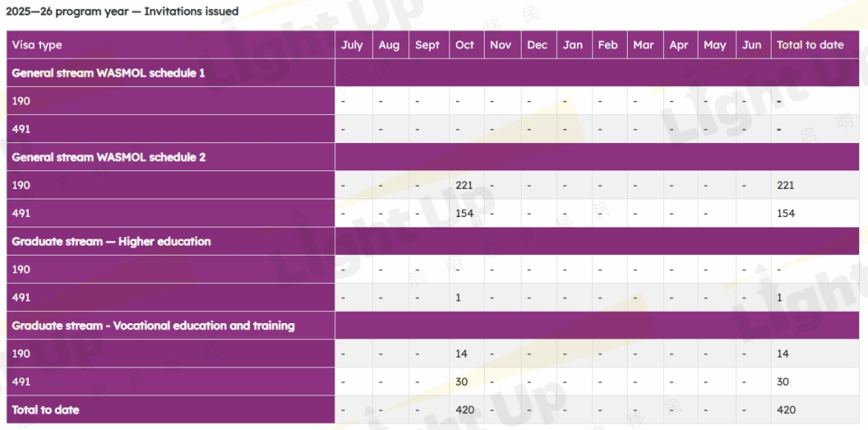Select the "Jun" column header
The image size is (868, 430).
(x=751, y=45)
